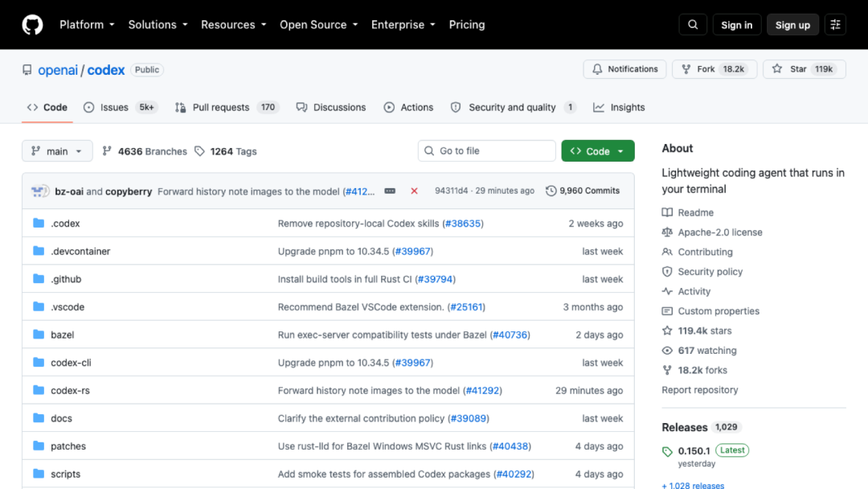This screenshot has height=489, width=868.
Task: Click the Notifications button
Action: click(x=624, y=69)
